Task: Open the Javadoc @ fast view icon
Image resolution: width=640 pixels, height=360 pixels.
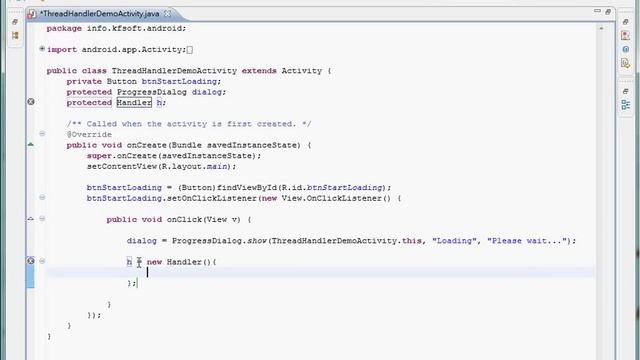Action: [x=625, y=49]
